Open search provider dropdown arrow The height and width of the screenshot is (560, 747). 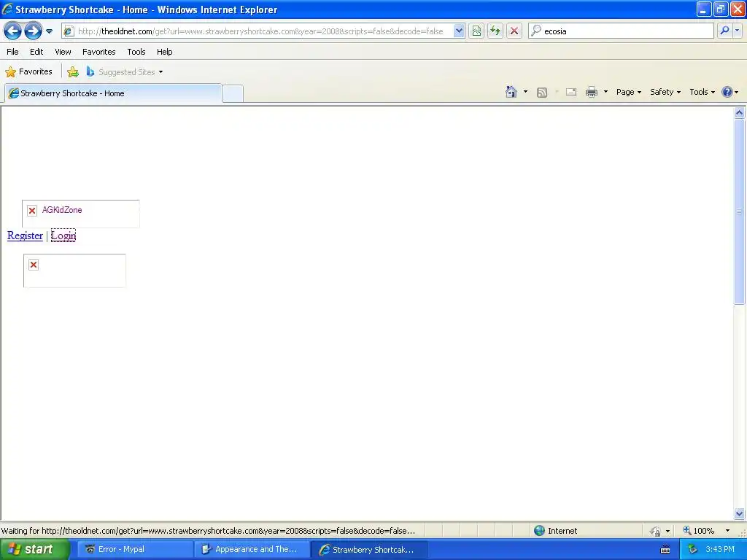(x=738, y=31)
